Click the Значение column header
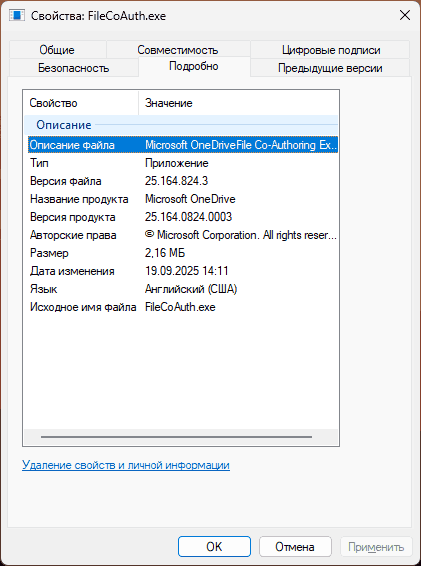Screen dimensions: 421x566 coord(238,103)
